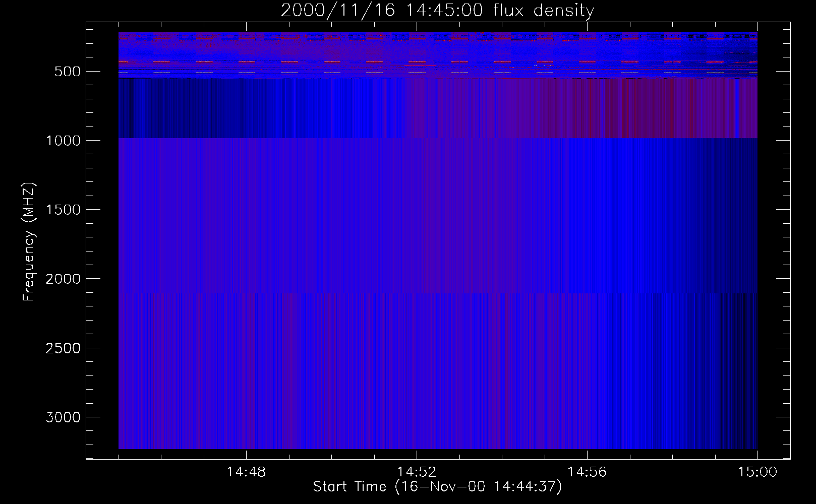Click the 'Start Time (16-Nov-00 14:44:37)' label
816x504 pixels.
pyautogui.click(x=437, y=487)
